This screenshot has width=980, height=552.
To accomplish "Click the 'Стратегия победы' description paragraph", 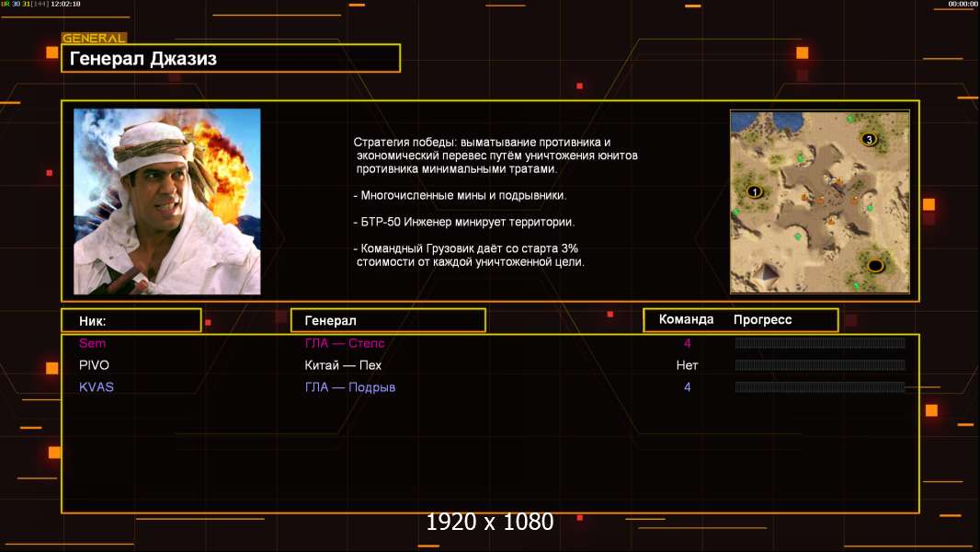I will tap(496, 155).
